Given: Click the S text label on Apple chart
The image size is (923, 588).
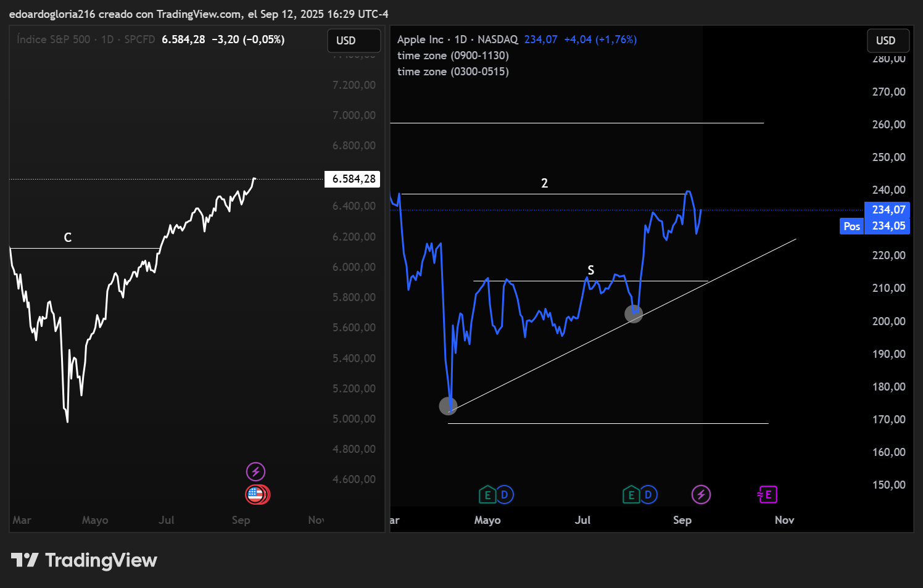Looking at the screenshot, I should (x=590, y=270).
